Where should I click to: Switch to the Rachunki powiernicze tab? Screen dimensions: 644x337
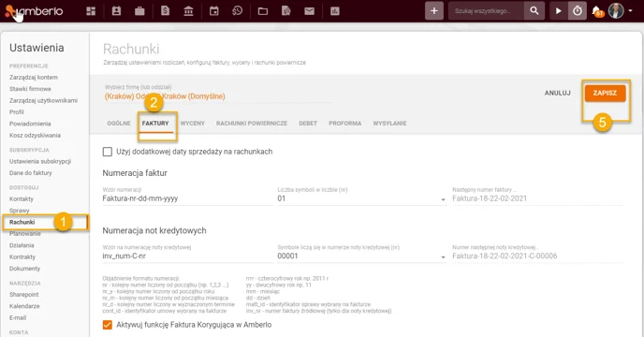point(252,124)
